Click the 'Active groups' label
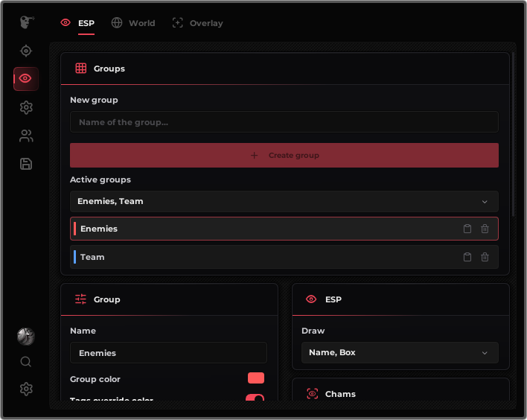This screenshot has width=527, height=420. pyautogui.click(x=100, y=179)
